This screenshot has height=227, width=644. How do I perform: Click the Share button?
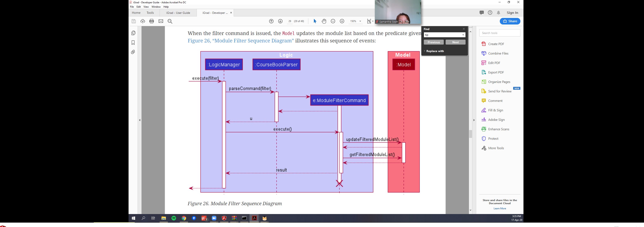tap(510, 21)
